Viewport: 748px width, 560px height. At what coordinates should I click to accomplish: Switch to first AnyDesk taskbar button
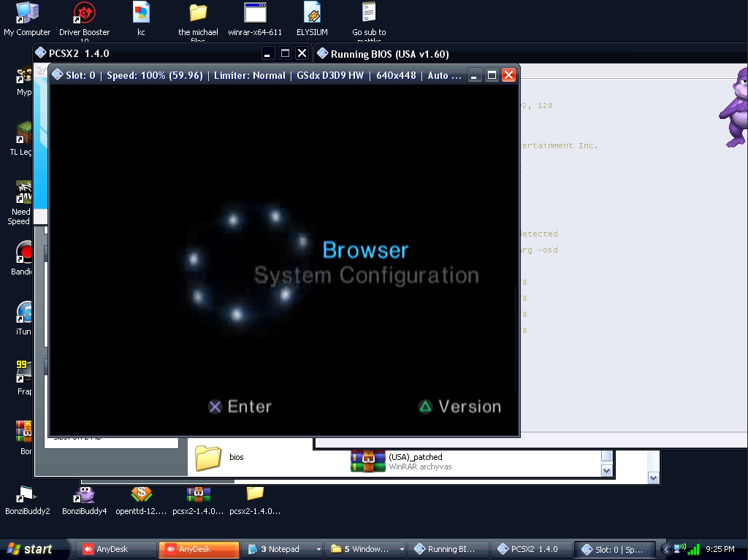click(x=115, y=549)
